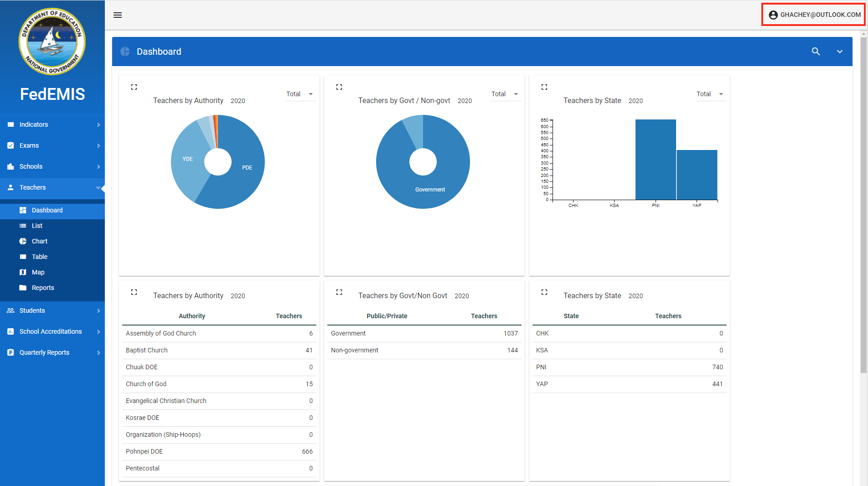Open the Teachers Reports item
The height and width of the screenshot is (486, 868).
(x=43, y=288)
